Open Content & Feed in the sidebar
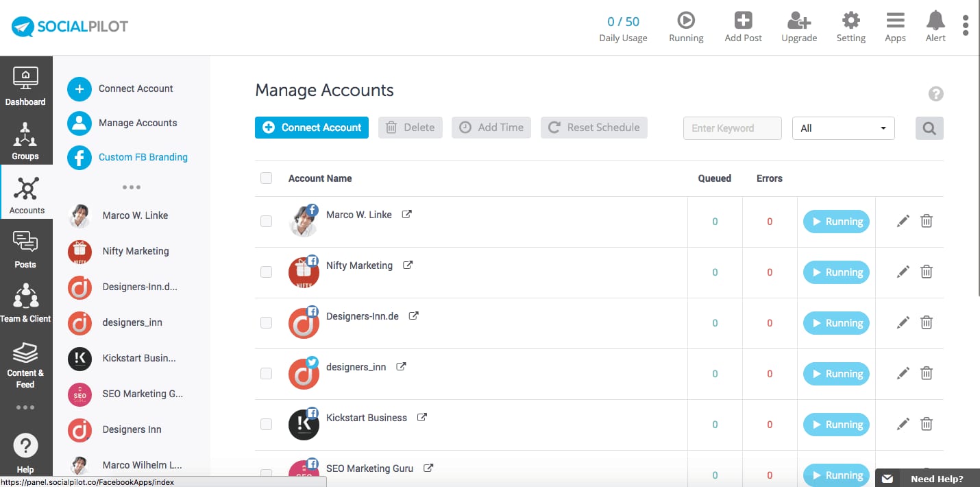980x487 pixels. click(x=26, y=364)
